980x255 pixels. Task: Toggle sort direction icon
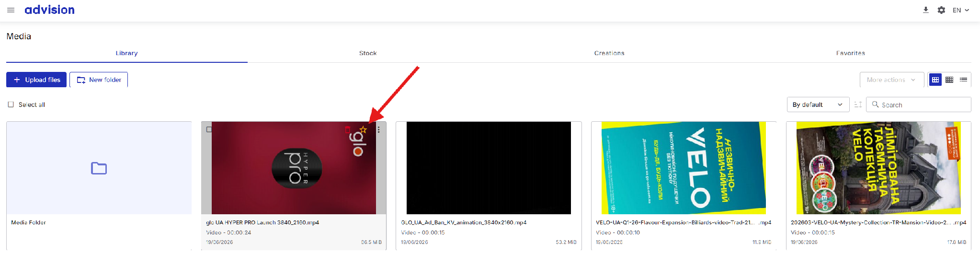pos(858,104)
